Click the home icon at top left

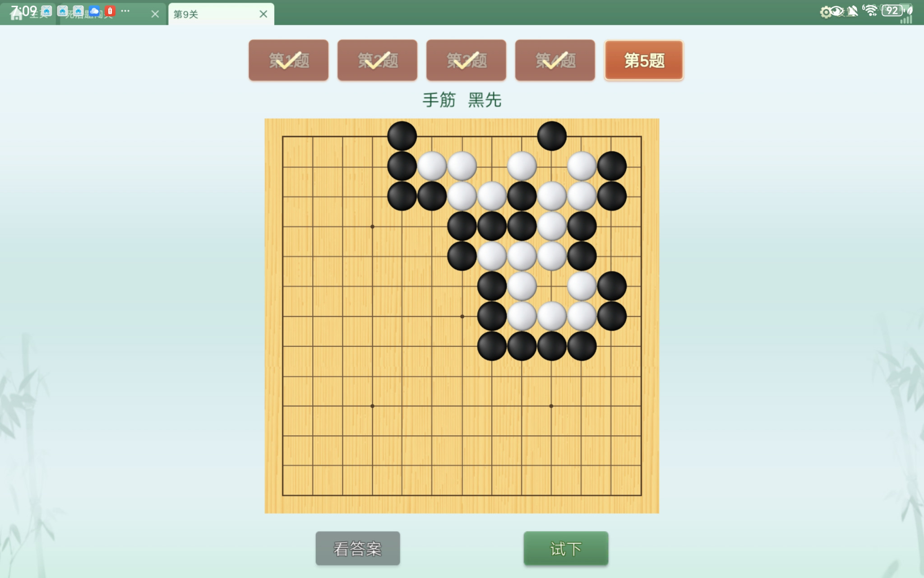tap(16, 14)
